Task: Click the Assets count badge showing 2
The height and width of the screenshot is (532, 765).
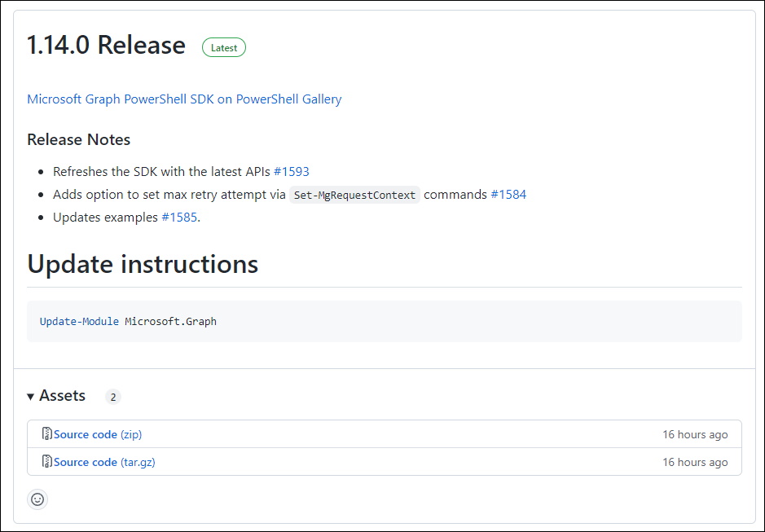Action: pyautogui.click(x=112, y=397)
